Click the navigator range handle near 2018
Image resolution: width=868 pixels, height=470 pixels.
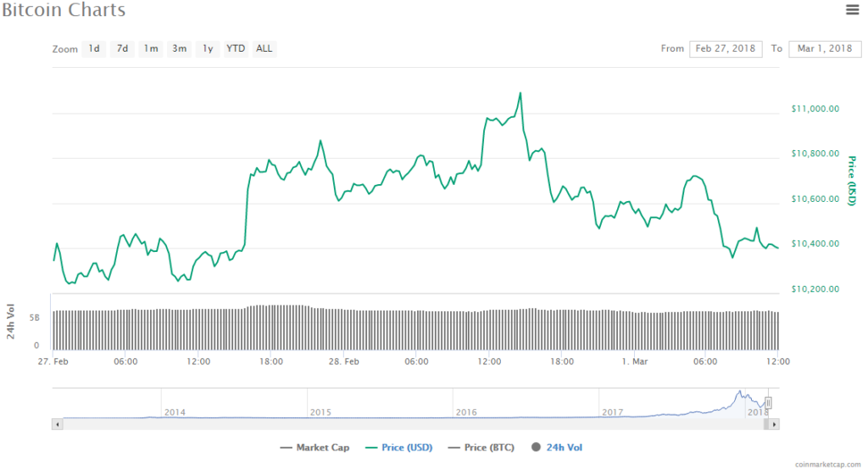pos(768,403)
